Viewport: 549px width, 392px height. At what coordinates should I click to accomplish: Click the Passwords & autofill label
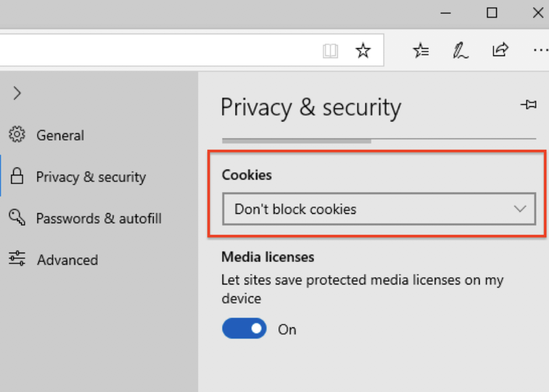pos(98,218)
